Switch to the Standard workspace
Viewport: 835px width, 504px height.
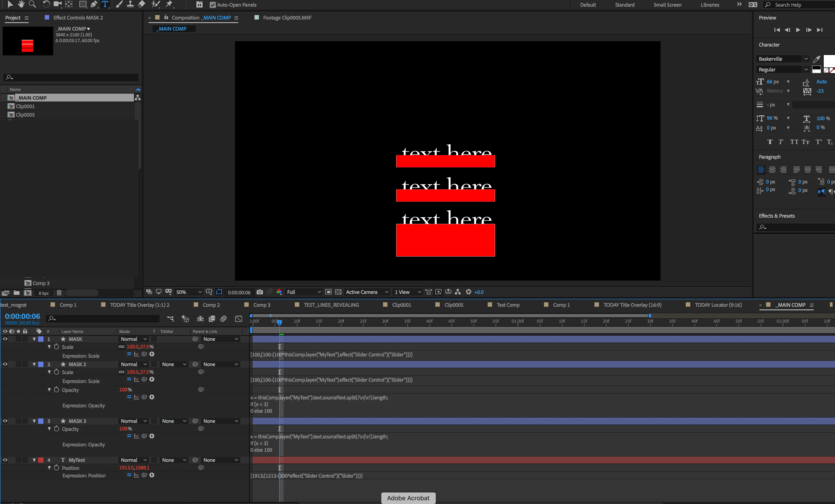point(624,5)
